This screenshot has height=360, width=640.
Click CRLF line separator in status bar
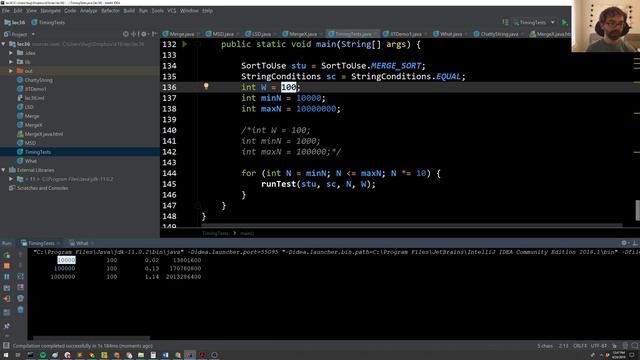pyautogui.click(x=580, y=346)
